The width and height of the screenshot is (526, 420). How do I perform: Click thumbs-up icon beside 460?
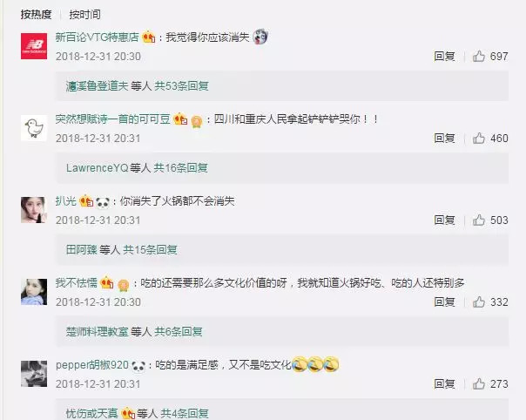click(479, 138)
